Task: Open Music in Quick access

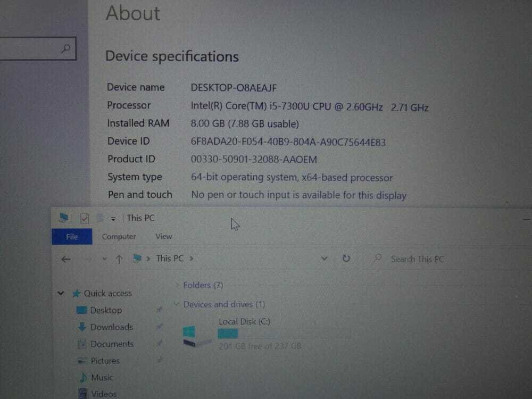Action: [x=102, y=377]
